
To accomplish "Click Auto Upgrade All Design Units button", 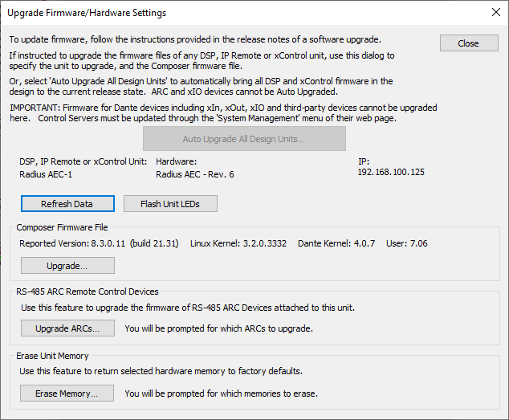I will pyautogui.click(x=244, y=139).
